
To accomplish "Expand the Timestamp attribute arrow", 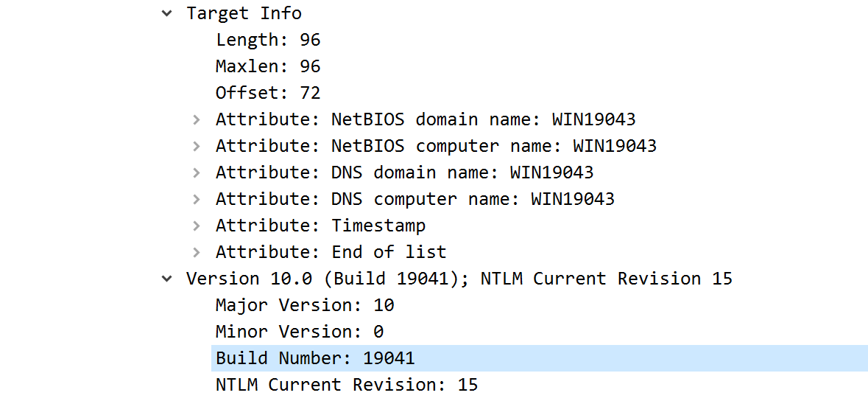I will 197,226.
